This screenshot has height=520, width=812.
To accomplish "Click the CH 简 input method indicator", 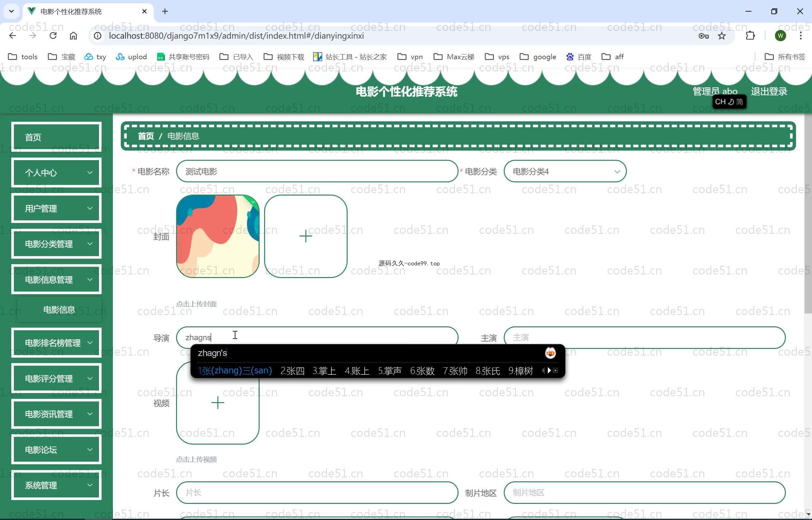I will pyautogui.click(x=729, y=101).
